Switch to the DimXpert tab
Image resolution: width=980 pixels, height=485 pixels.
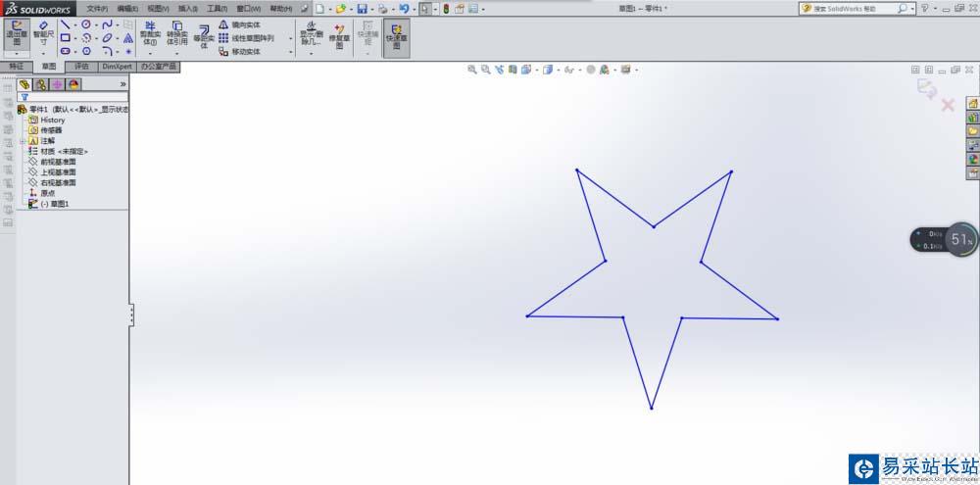(118, 67)
